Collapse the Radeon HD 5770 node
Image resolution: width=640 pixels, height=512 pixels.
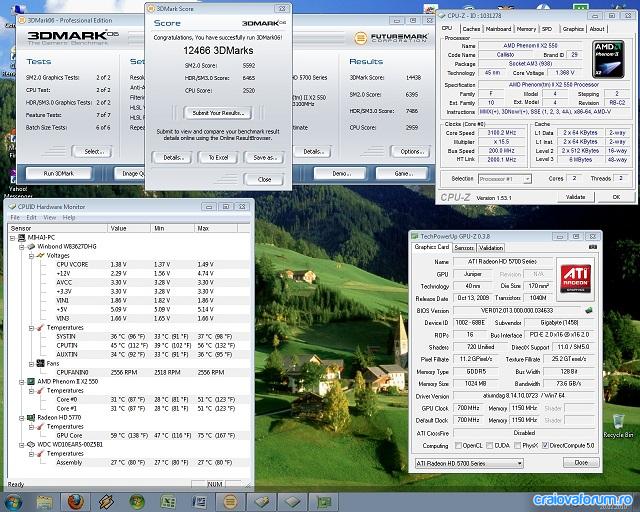click(x=22, y=418)
